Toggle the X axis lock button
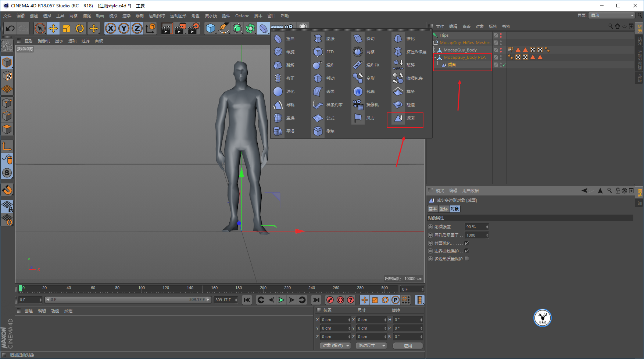Viewport: 644px width, 359px height. 111,28
